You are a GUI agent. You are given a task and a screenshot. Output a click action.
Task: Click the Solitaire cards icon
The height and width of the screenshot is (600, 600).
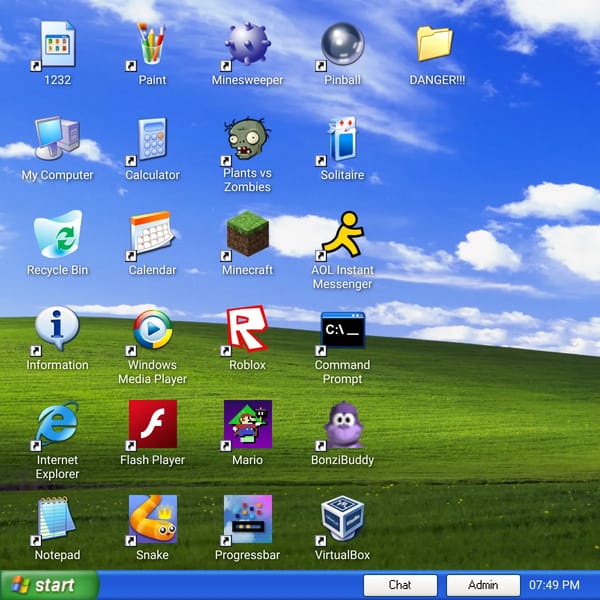pyautogui.click(x=342, y=140)
